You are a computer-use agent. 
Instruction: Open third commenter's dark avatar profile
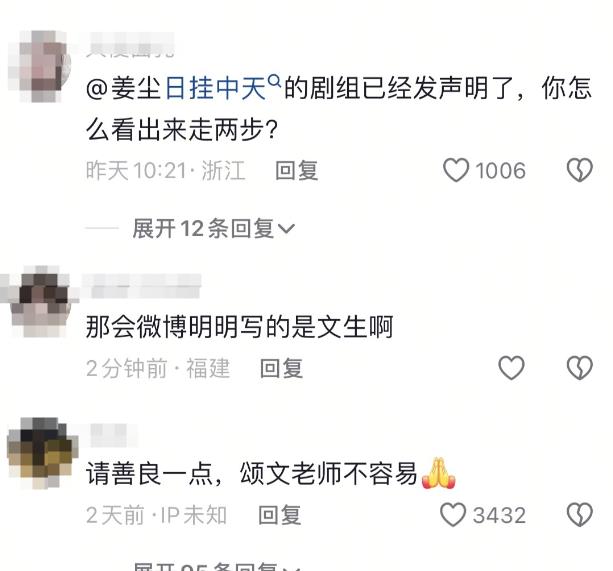pyautogui.click(x=42, y=453)
